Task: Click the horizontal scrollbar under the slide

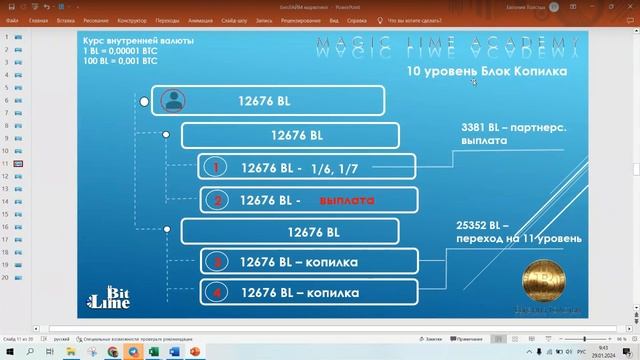Action: (333, 328)
